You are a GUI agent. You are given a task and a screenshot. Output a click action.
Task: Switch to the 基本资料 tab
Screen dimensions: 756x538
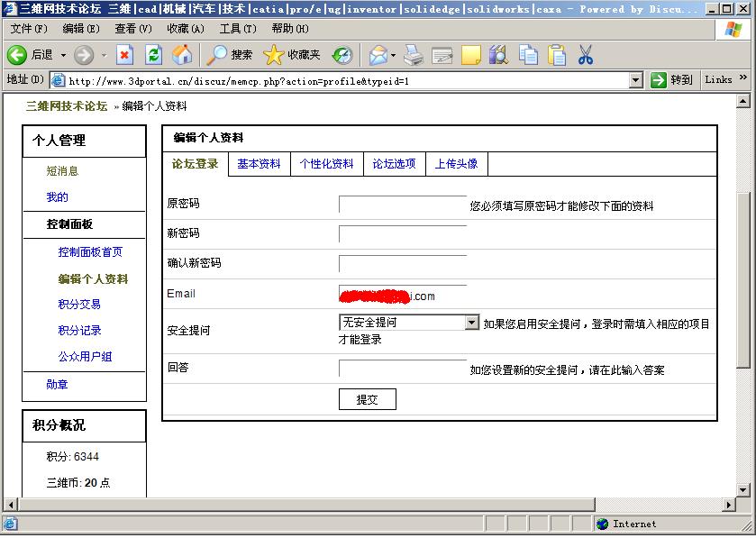pyautogui.click(x=259, y=164)
